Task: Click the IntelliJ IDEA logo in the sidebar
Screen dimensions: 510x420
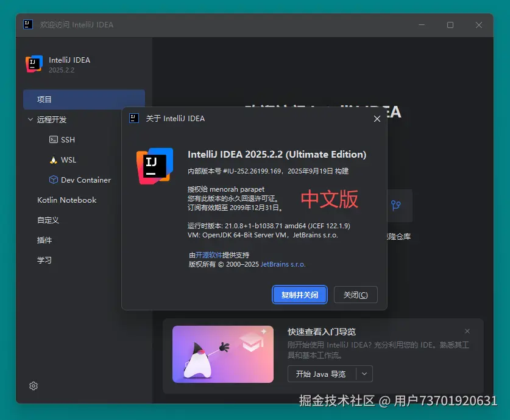Action: pos(34,64)
